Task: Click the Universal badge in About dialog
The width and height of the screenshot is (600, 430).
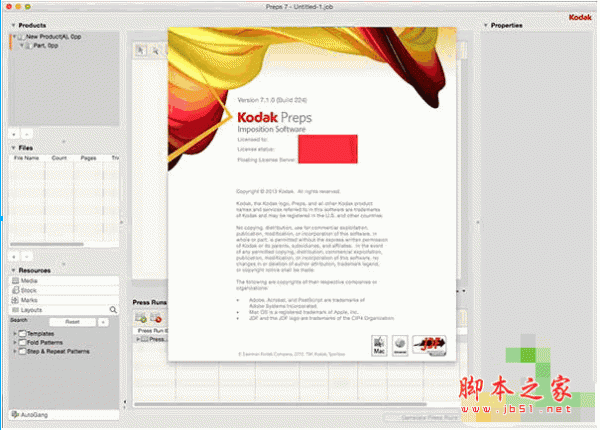Action: 400,345
